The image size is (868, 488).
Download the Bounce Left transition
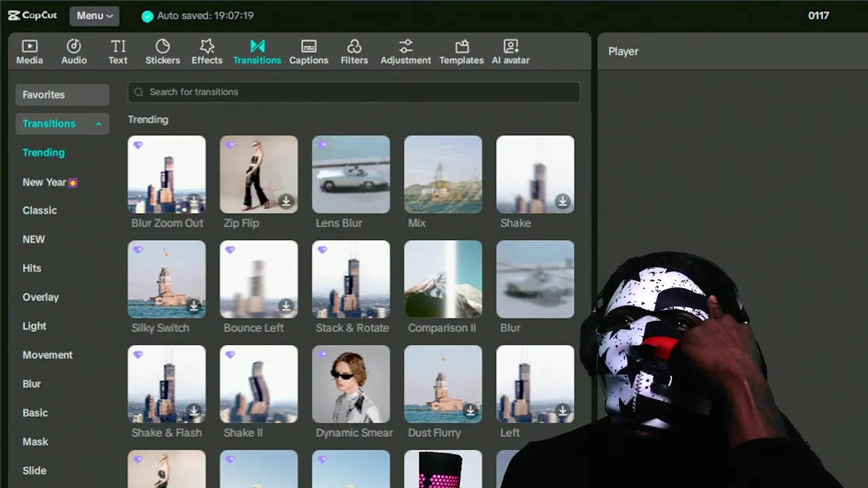286,306
